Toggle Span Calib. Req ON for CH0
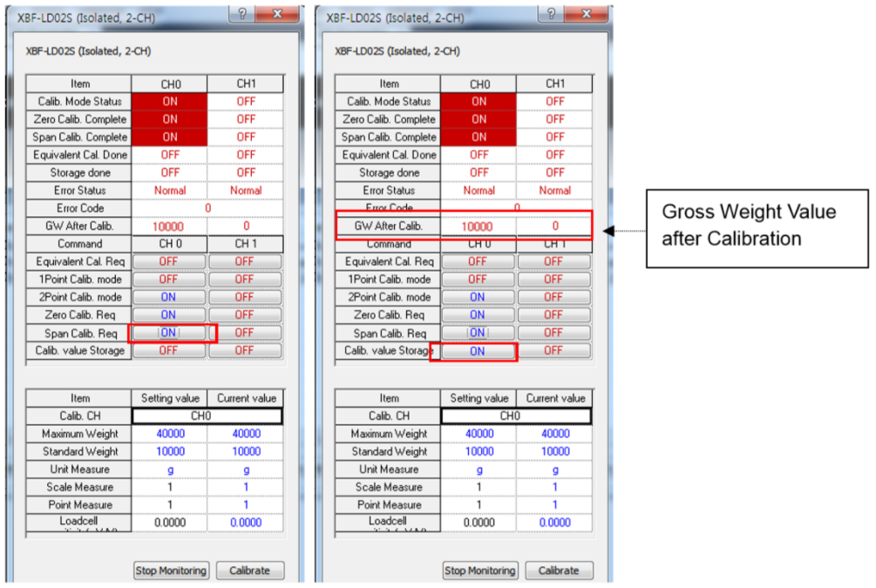876x588 pixels. click(169, 332)
